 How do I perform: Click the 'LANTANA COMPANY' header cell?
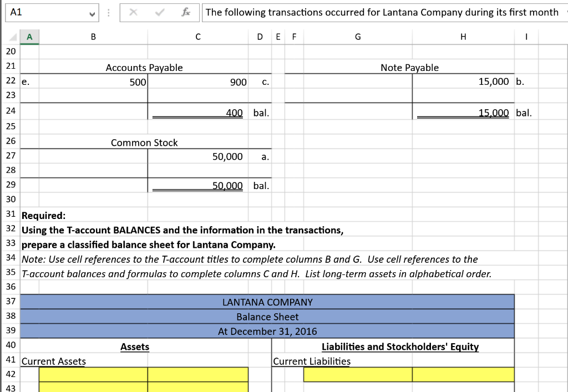click(x=267, y=302)
